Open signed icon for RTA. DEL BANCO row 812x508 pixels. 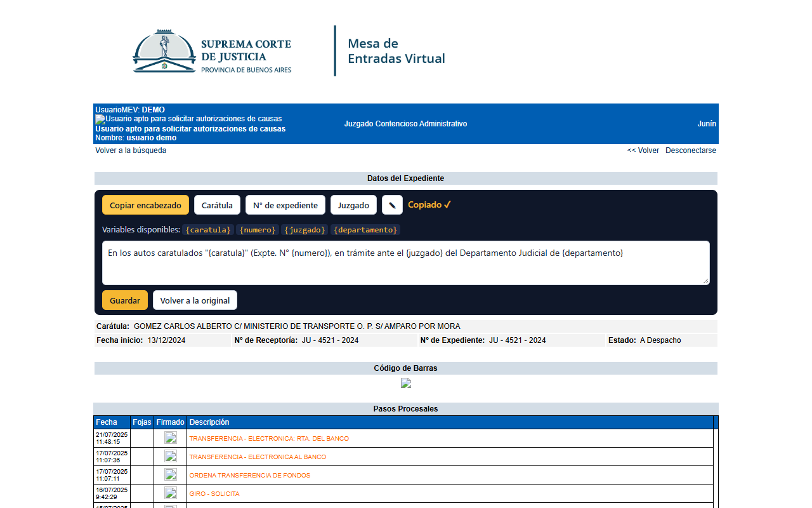pyautogui.click(x=171, y=438)
